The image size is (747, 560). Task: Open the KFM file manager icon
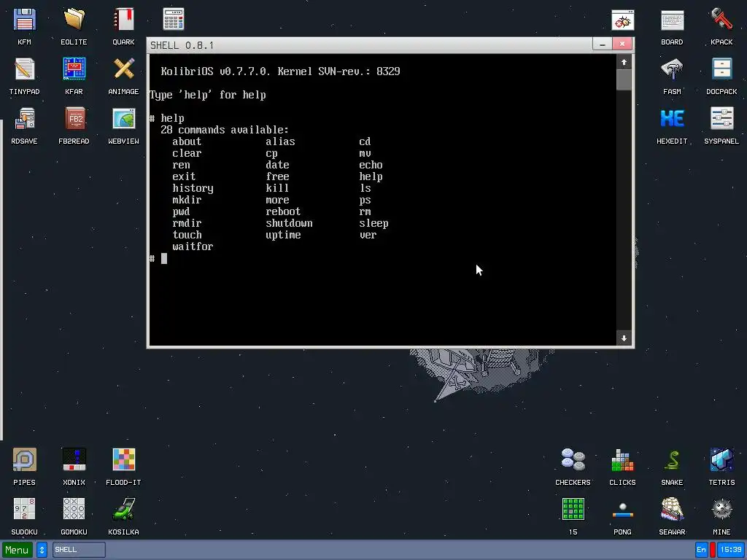coord(24,20)
